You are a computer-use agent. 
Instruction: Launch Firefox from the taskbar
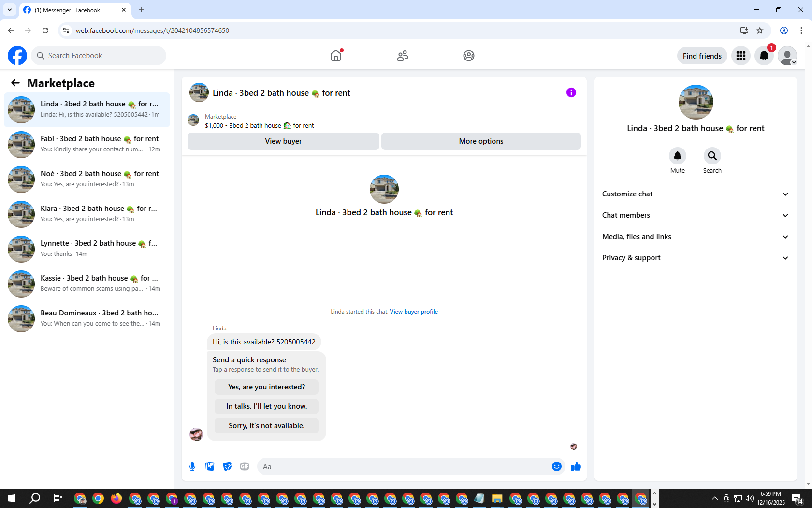116,498
